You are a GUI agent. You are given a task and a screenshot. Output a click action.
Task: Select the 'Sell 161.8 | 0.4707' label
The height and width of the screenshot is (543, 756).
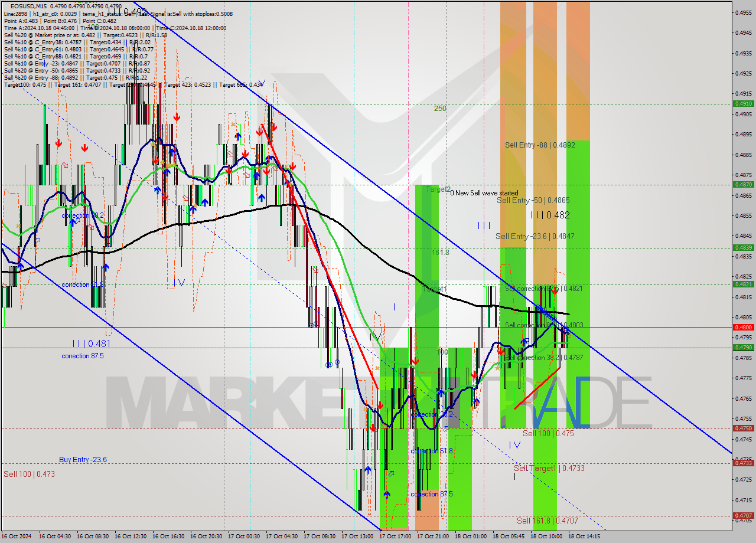[x=548, y=521]
